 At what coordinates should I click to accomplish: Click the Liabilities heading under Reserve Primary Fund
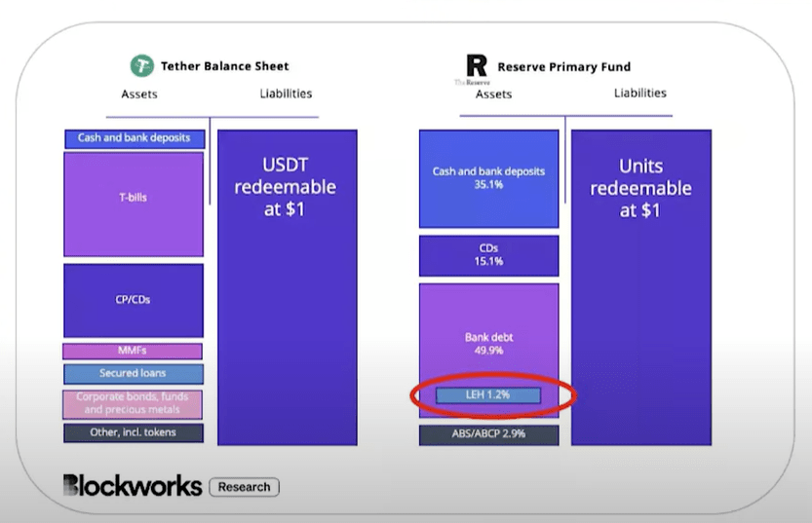pyautogui.click(x=639, y=93)
